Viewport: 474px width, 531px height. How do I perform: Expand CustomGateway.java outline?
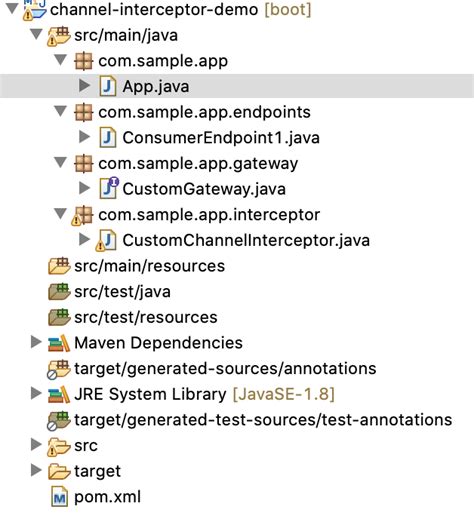tap(84, 188)
